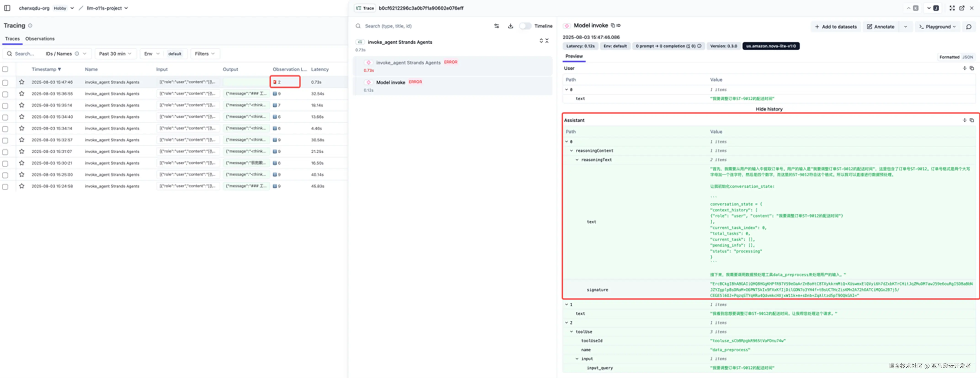Open trace in new tab icon
Viewport: 980px width, 378px height.
962,8
